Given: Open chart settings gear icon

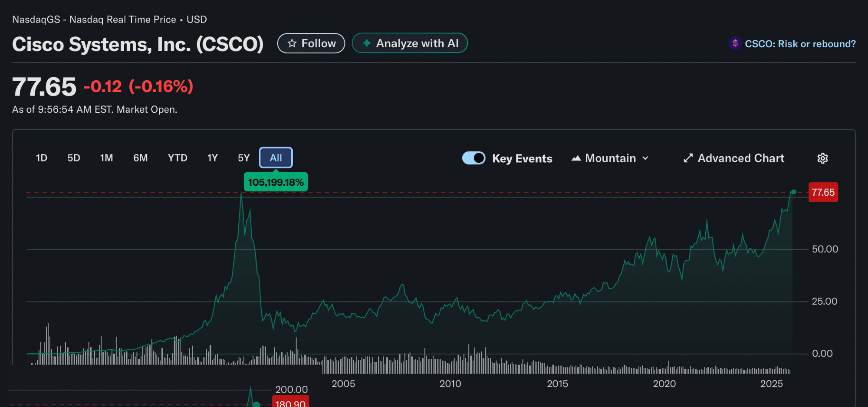Looking at the screenshot, I should (822, 158).
